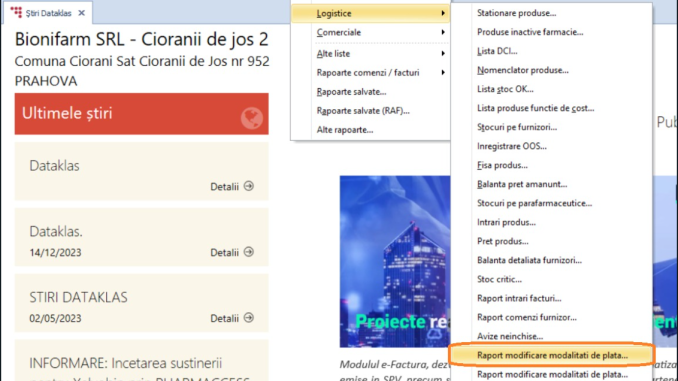Open the STIRI DATAKLAS news card title

pos(78,298)
